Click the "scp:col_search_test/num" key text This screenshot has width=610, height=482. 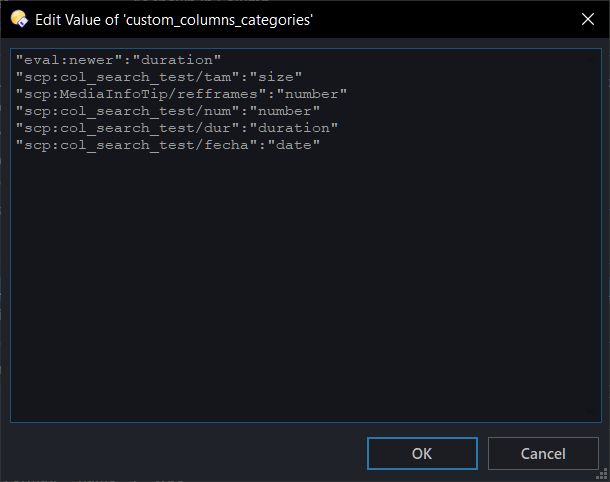[x=127, y=111]
